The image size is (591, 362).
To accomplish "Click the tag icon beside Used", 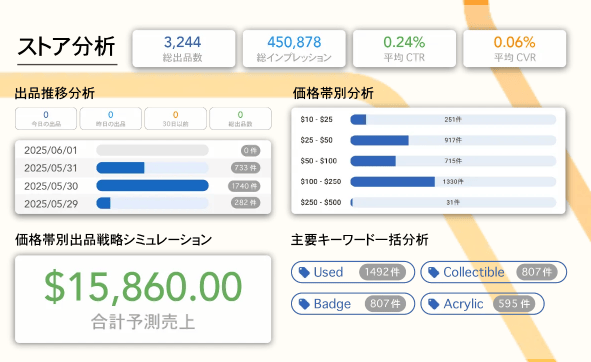I will 304,272.
